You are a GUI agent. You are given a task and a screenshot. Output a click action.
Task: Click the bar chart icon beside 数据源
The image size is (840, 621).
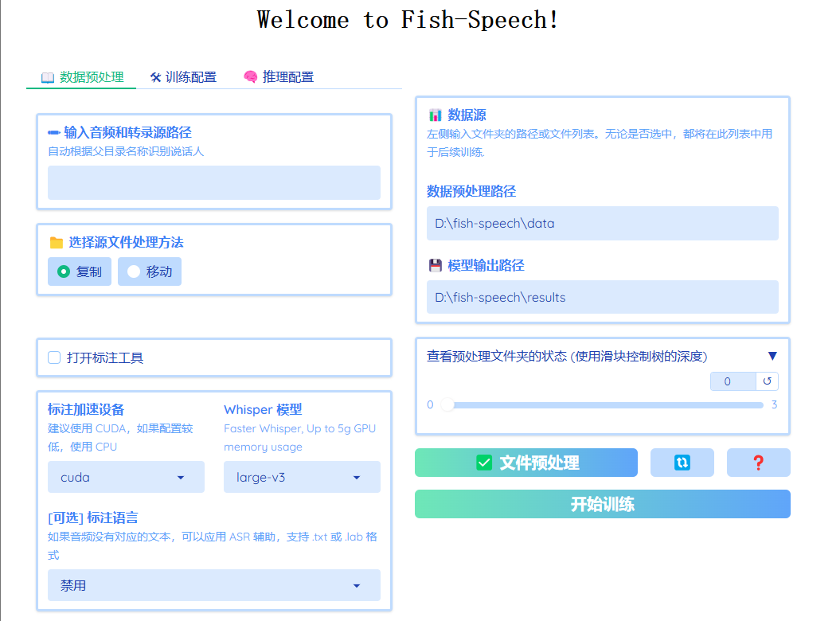point(435,115)
